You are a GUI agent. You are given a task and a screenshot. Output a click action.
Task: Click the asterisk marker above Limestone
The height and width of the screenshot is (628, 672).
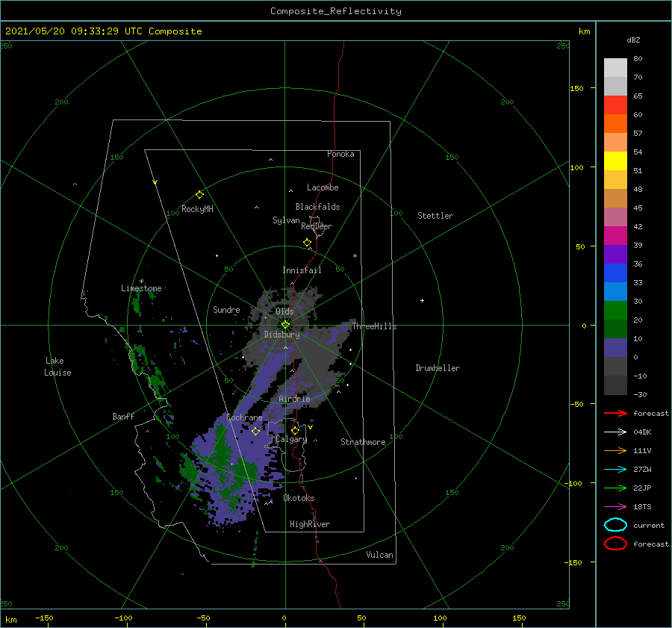141,282
